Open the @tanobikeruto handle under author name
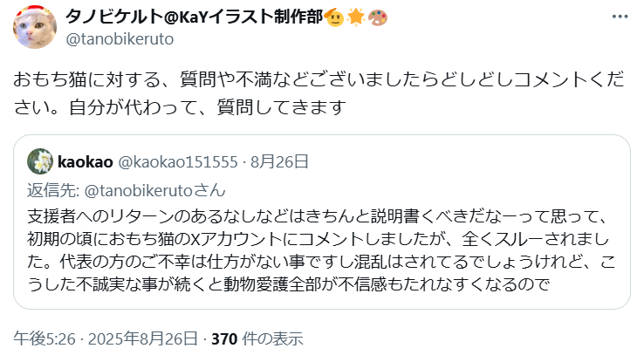This screenshot has height=362, width=644. click(x=120, y=39)
